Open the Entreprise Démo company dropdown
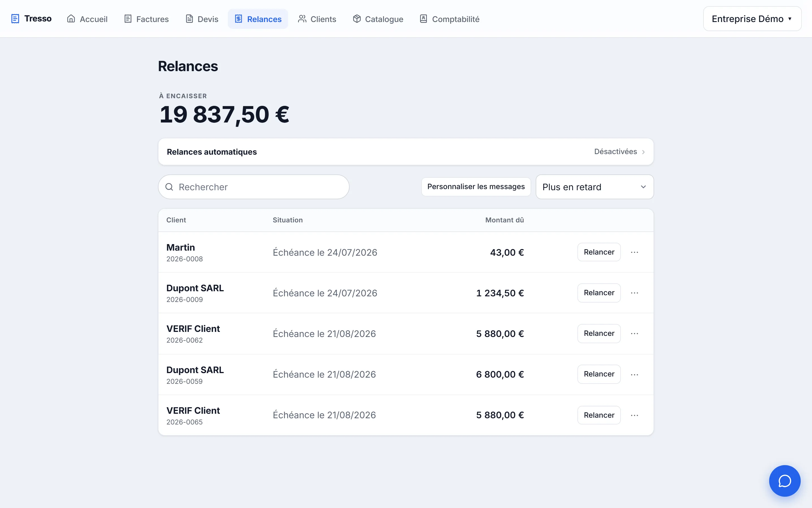 coord(752,19)
